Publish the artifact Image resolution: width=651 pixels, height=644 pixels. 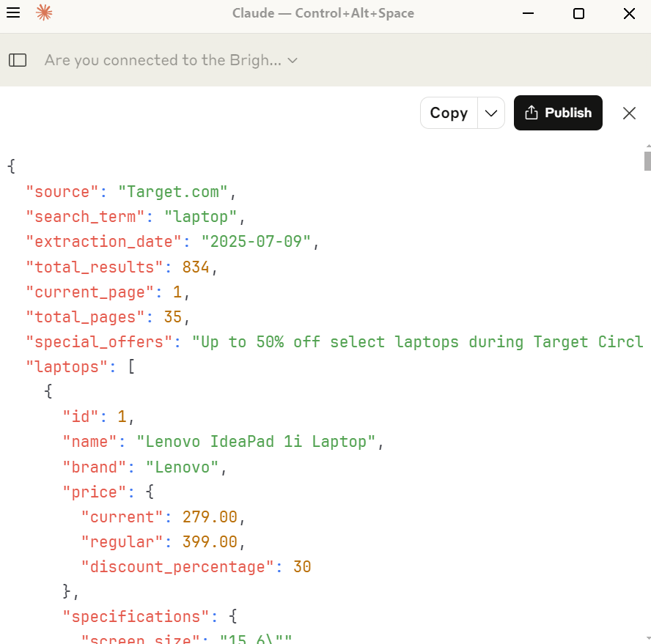click(558, 113)
